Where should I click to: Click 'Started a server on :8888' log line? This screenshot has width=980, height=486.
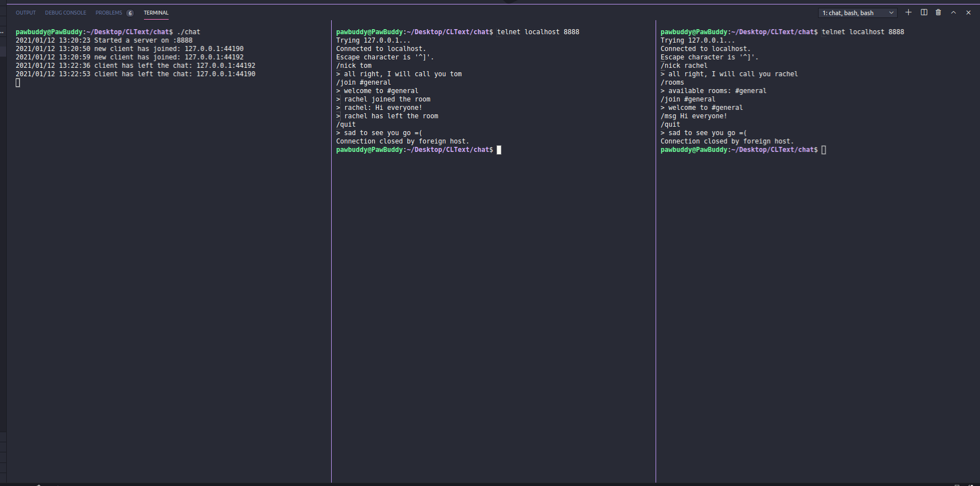click(x=104, y=40)
